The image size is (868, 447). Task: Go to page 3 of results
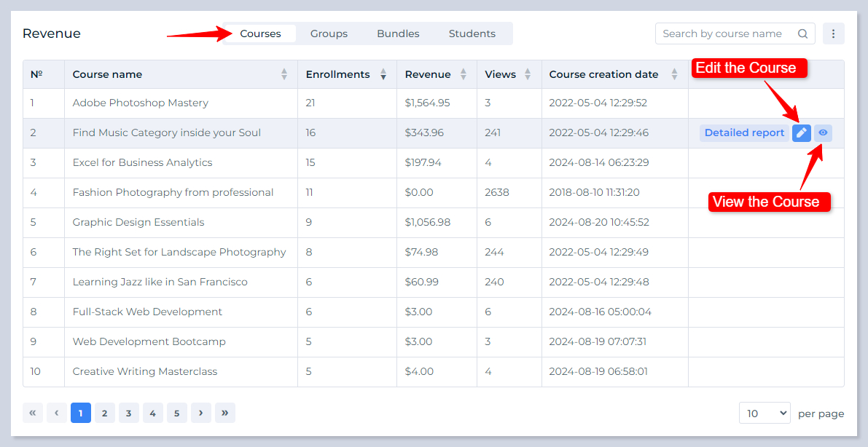point(128,413)
